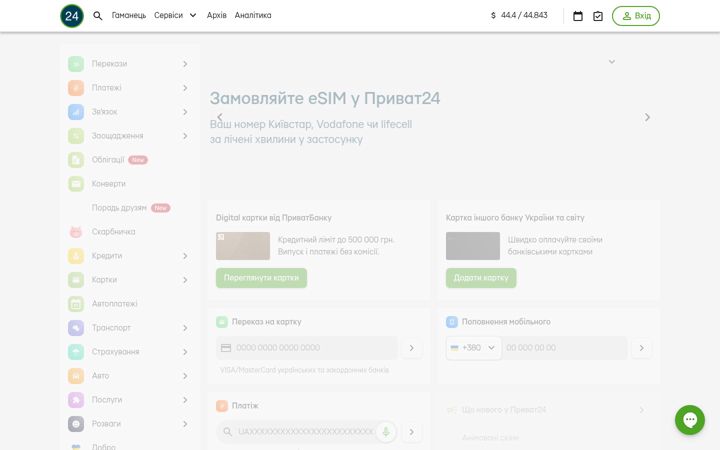The image size is (720, 450).
Task: Click the Privat24 logo
Action: pos(72,16)
